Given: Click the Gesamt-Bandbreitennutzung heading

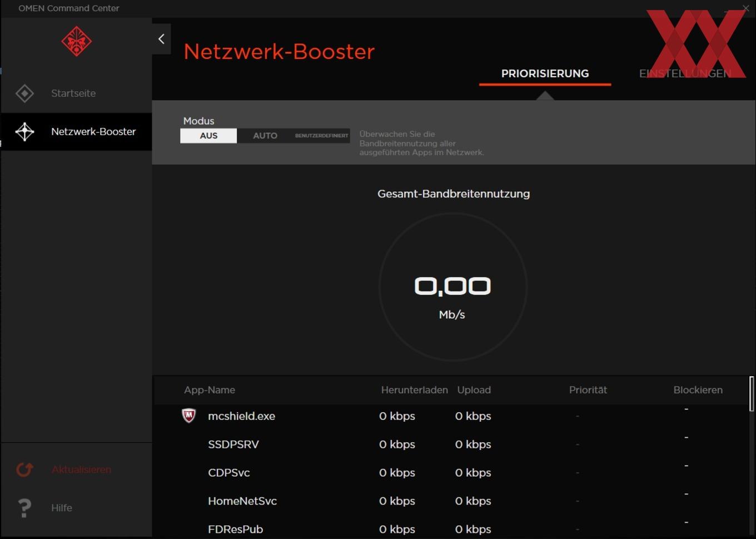Looking at the screenshot, I should point(454,194).
